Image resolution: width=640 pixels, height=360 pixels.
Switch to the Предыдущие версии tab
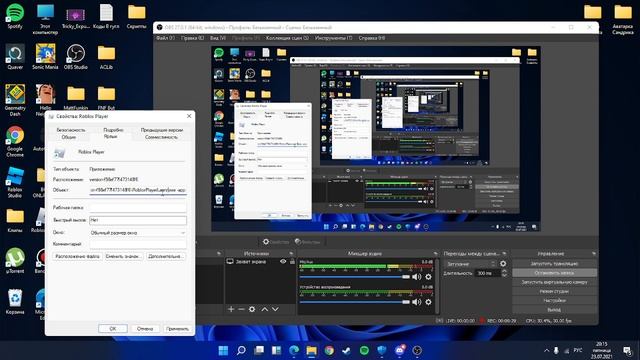pyautogui.click(x=162, y=130)
